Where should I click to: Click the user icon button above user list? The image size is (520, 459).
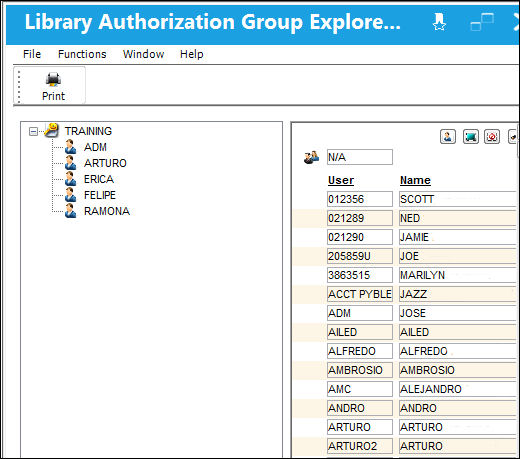[448, 137]
